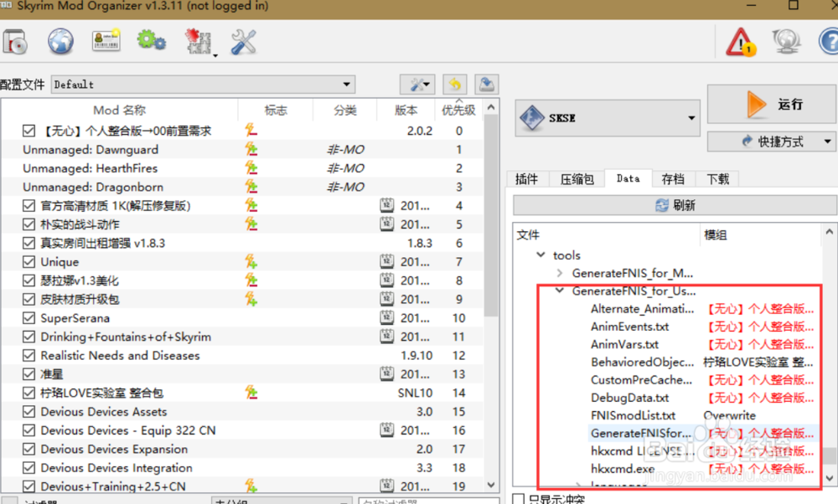The image size is (838, 504).
Task: Click the red warning problems icon
Action: [741, 42]
